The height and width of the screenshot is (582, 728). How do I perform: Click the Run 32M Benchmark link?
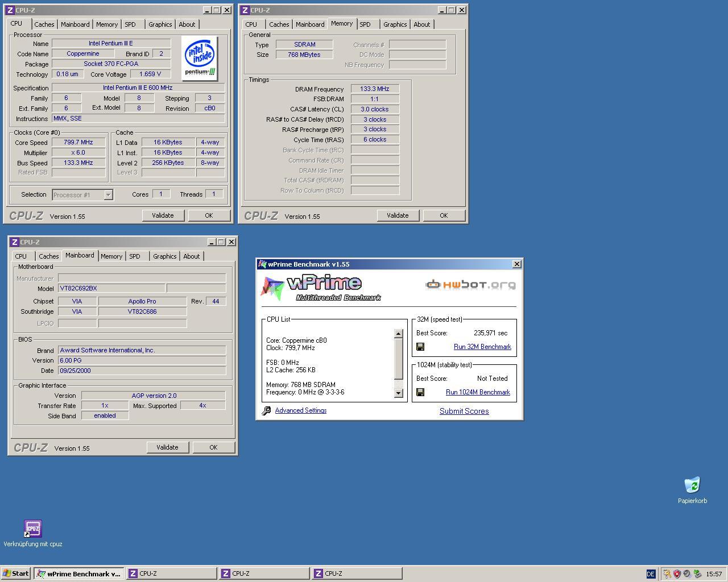pos(482,347)
